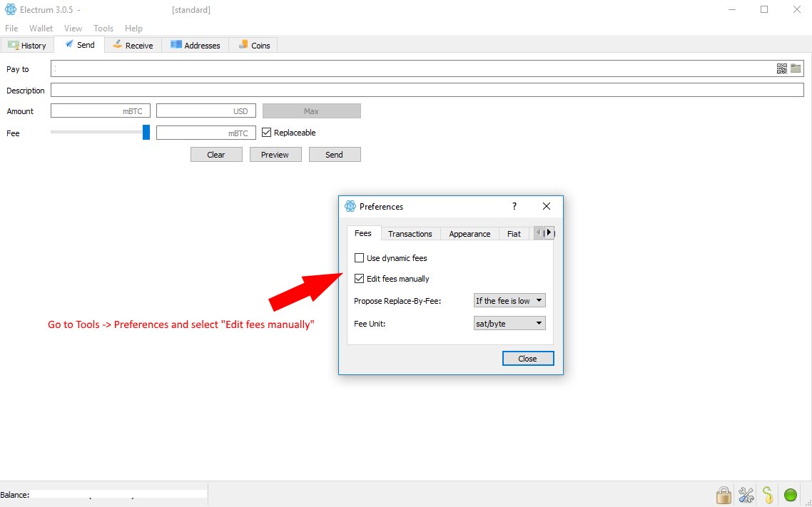Click the Max button
Image resolution: width=812 pixels, height=507 pixels.
311,111
